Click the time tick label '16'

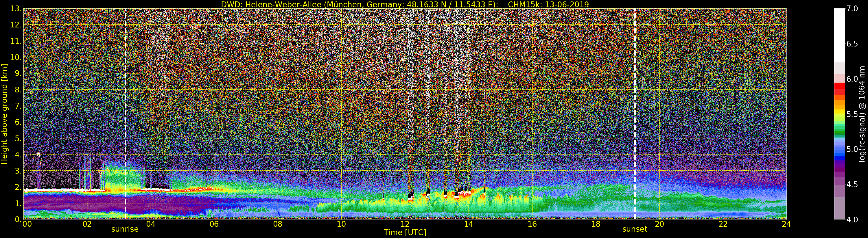(532, 224)
